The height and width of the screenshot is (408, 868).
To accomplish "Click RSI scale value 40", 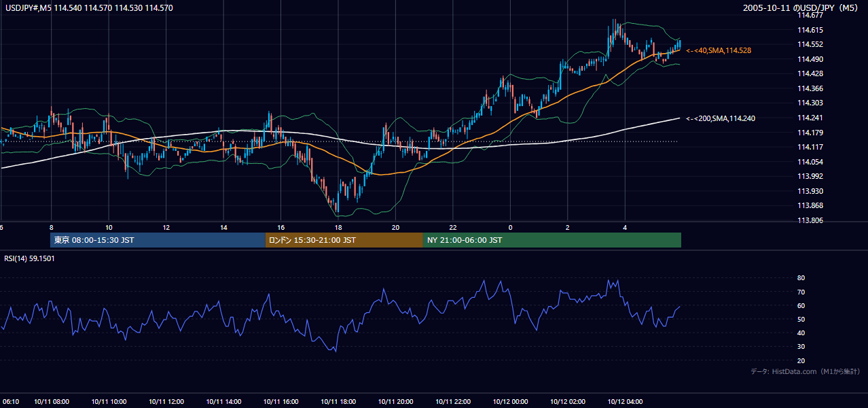I will (x=801, y=333).
